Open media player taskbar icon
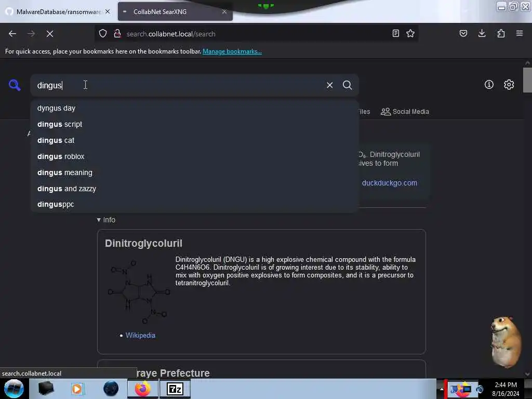Screen dimensions: 532x399 pos(77,389)
